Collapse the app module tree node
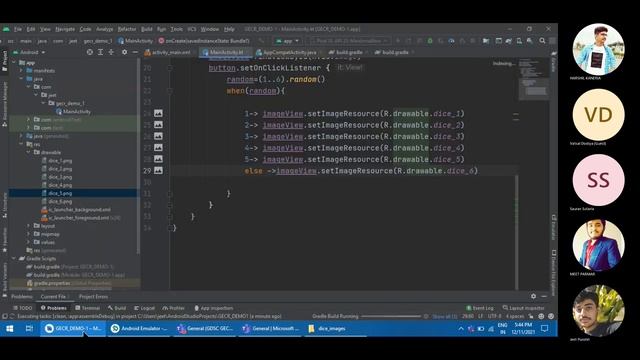 tap(14, 62)
